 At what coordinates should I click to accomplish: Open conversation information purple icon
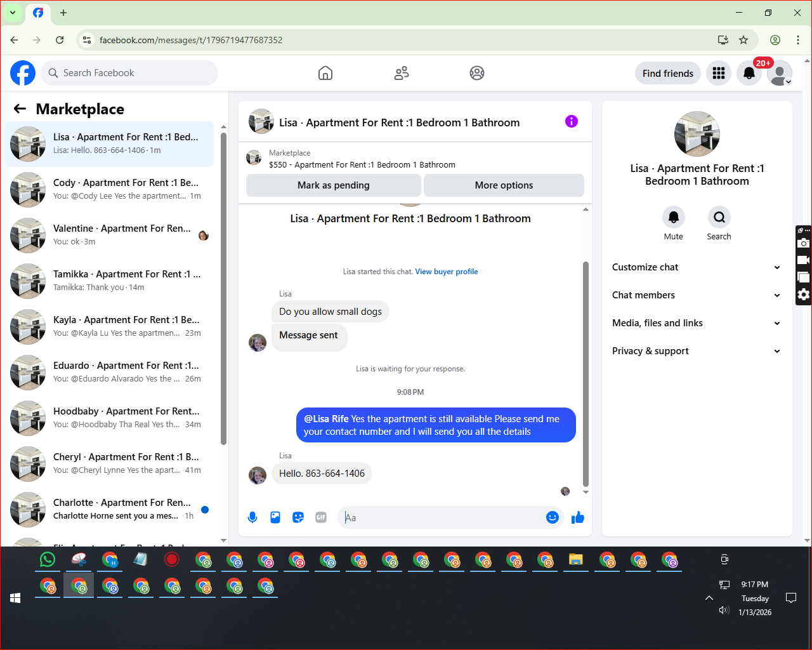pos(572,121)
